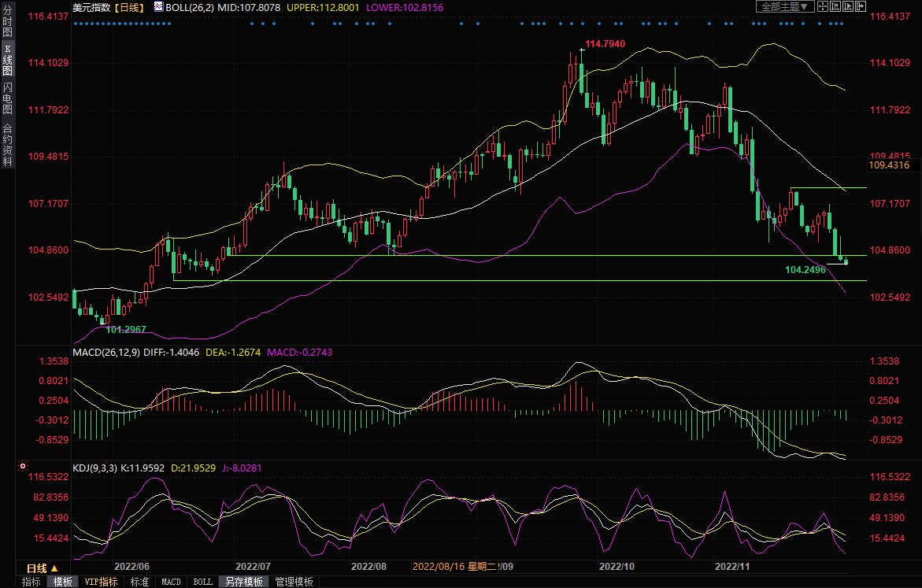Click the crosshair cursor icon

pos(822,6)
